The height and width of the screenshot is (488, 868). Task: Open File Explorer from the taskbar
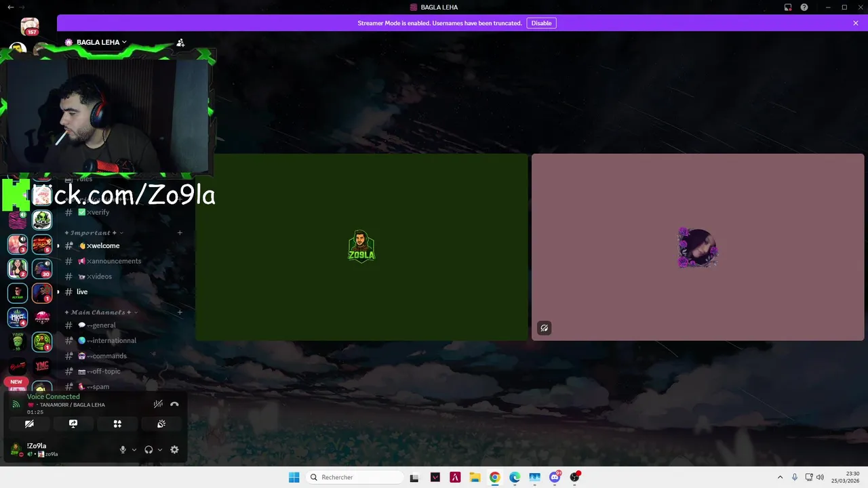475,477
